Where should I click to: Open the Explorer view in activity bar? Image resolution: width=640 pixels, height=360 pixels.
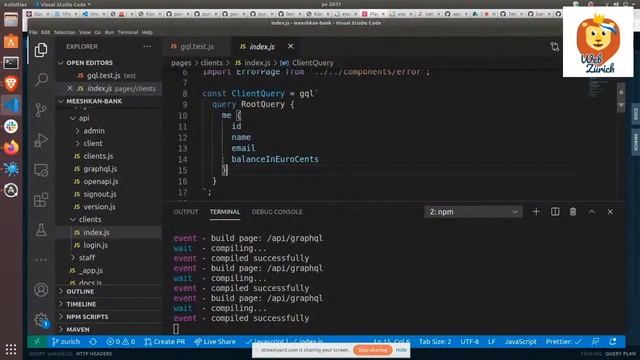(41, 50)
